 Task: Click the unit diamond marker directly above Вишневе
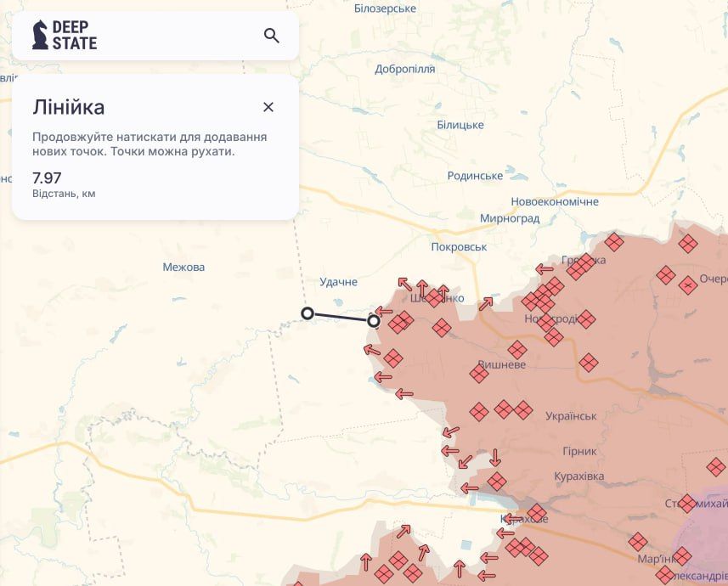(x=517, y=349)
